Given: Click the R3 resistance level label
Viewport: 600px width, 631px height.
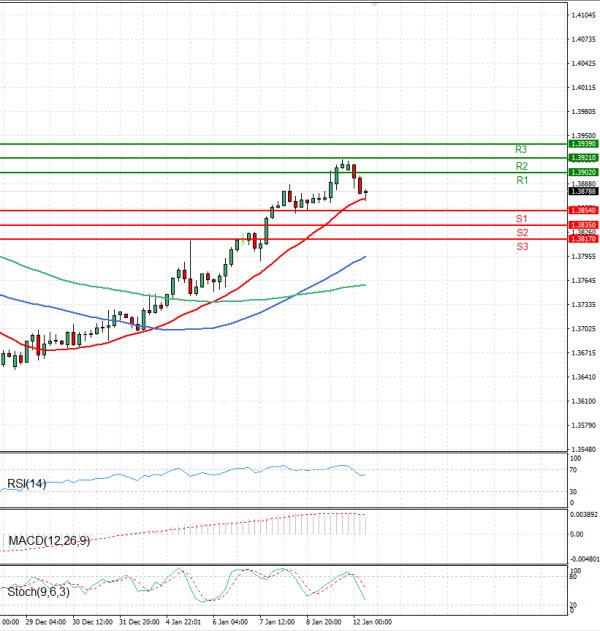Looking at the screenshot, I should point(521,149).
